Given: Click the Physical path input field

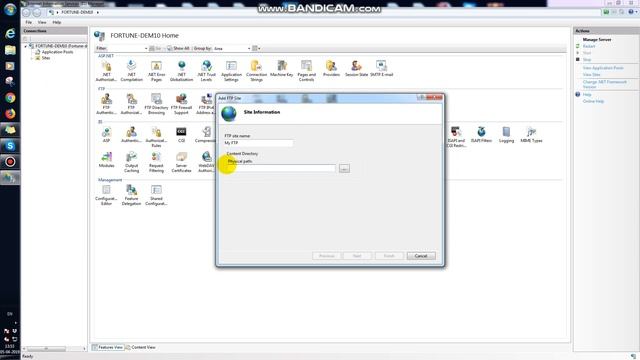Looking at the screenshot, I should (x=281, y=168).
